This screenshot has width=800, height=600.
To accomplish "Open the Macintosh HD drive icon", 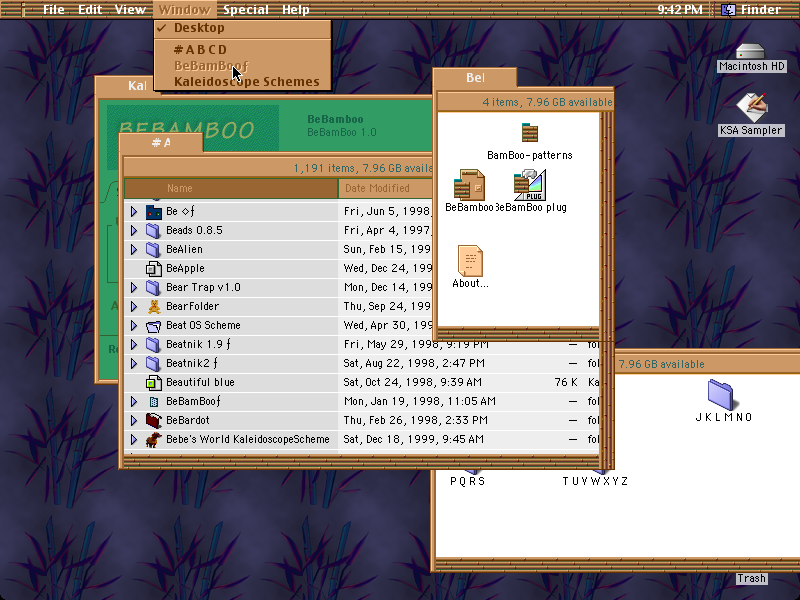I will pyautogui.click(x=751, y=52).
